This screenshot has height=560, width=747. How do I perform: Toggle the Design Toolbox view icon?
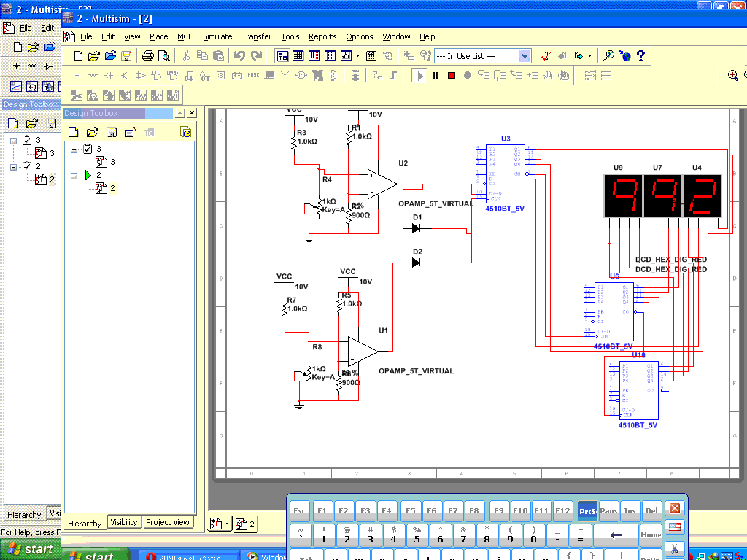[x=282, y=56]
